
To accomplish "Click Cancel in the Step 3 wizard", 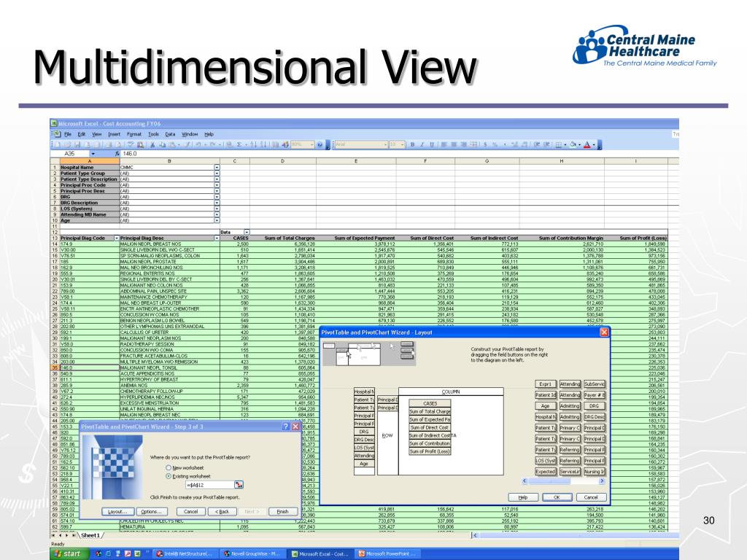I will [190, 511].
